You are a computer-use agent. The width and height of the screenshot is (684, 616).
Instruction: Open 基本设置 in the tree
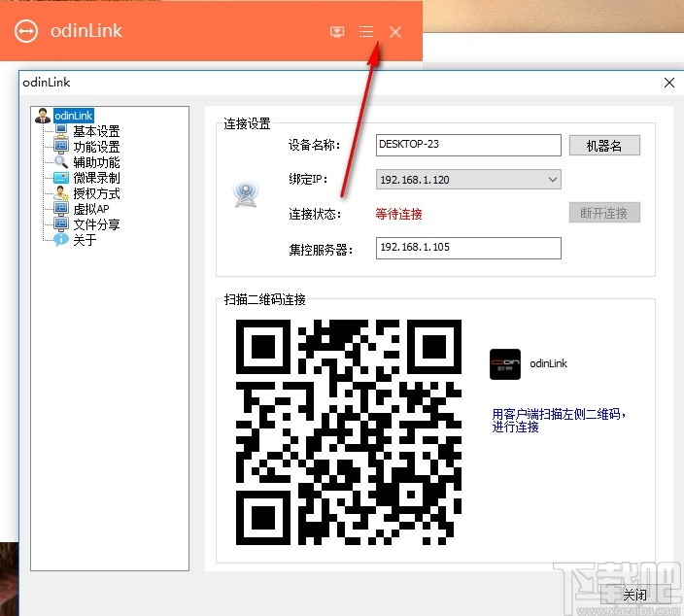pos(96,131)
